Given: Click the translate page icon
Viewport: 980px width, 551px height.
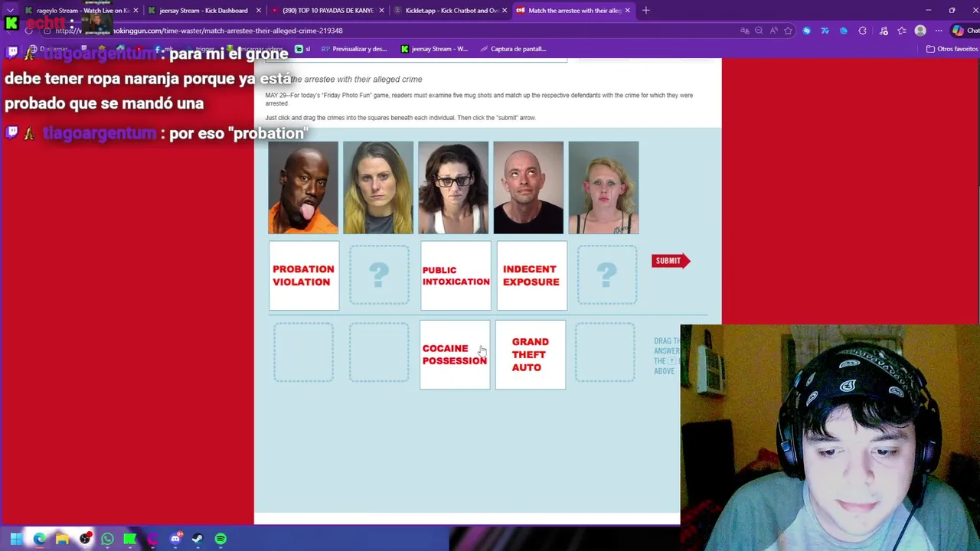Looking at the screenshot, I should 744,31.
